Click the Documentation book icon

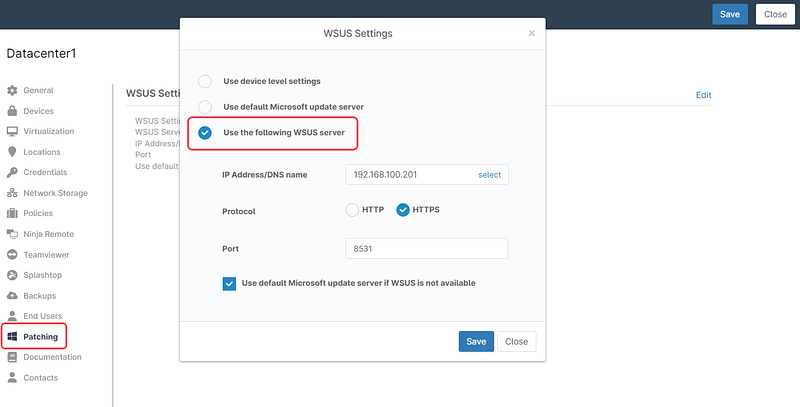tap(12, 357)
